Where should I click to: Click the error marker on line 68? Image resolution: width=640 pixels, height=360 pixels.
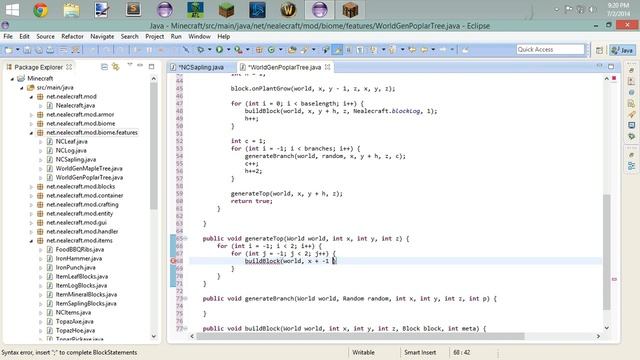[x=173, y=261]
